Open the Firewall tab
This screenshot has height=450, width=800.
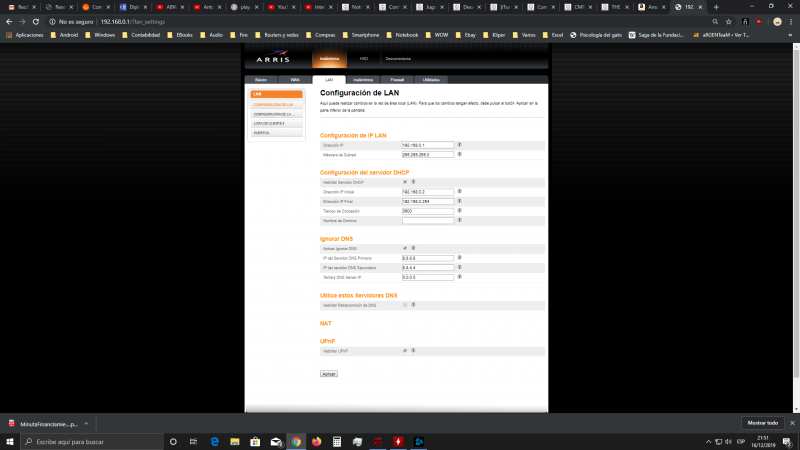click(397, 78)
